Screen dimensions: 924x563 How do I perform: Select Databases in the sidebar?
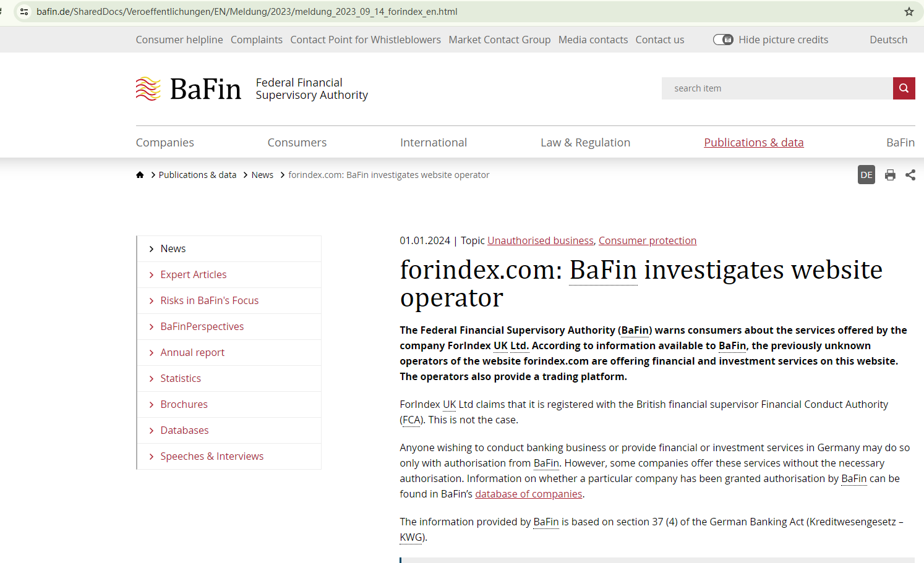[185, 430]
